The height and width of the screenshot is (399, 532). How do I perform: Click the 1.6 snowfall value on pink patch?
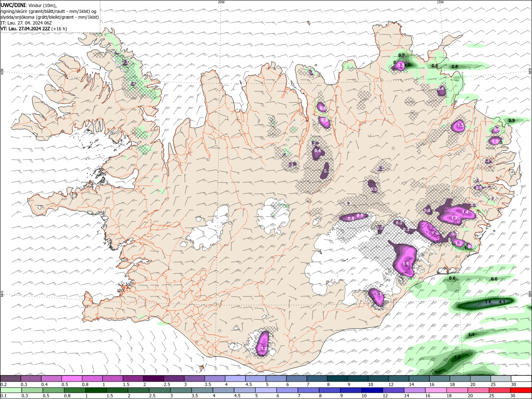click(406, 264)
